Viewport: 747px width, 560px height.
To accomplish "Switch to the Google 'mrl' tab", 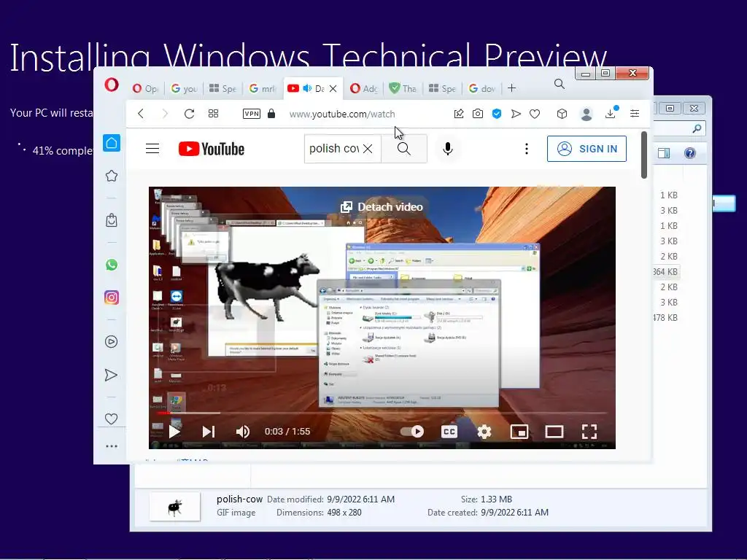I will point(262,88).
